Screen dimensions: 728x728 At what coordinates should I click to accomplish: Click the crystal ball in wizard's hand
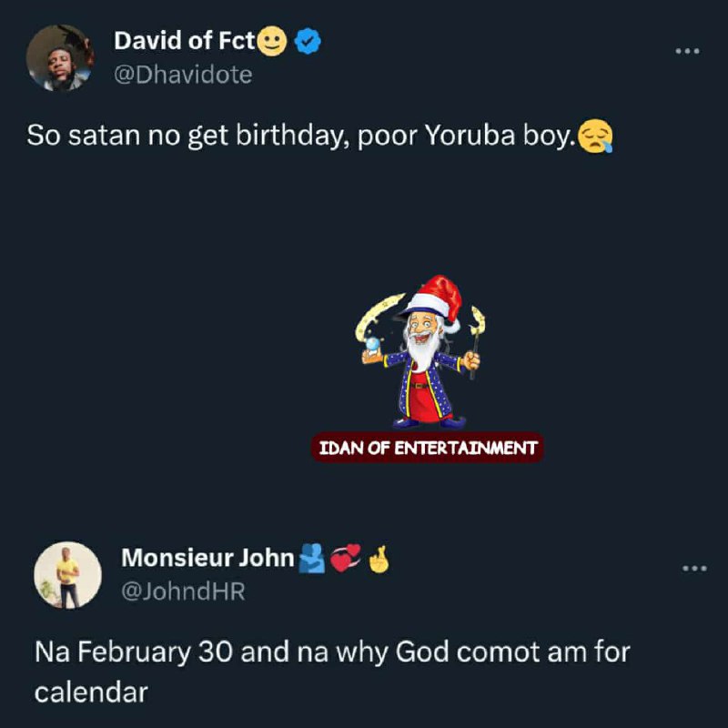(x=372, y=344)
